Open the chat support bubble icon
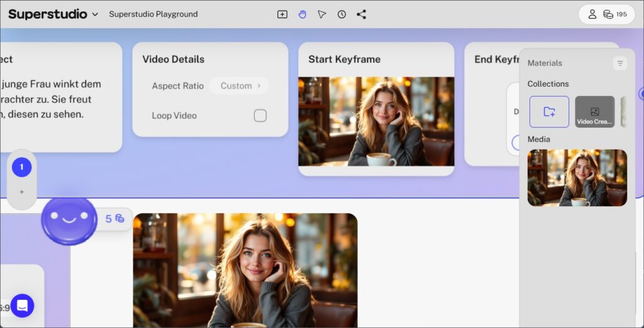Viewport: 644px width, 328px height. point(22,306)
